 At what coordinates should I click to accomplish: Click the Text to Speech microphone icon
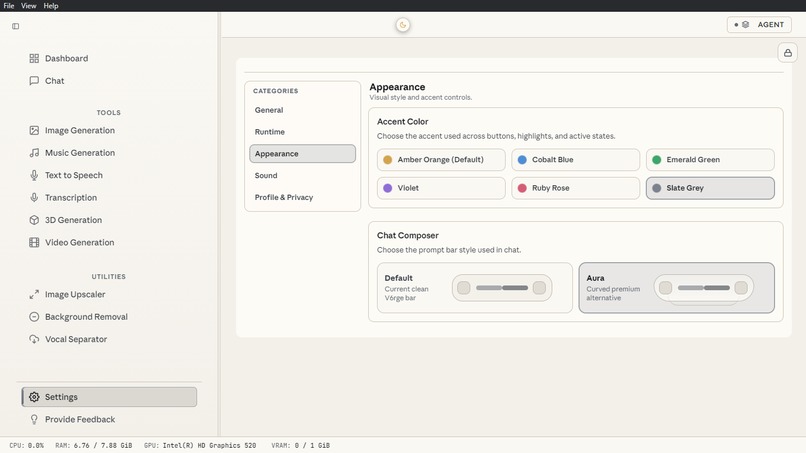(34, 175)
